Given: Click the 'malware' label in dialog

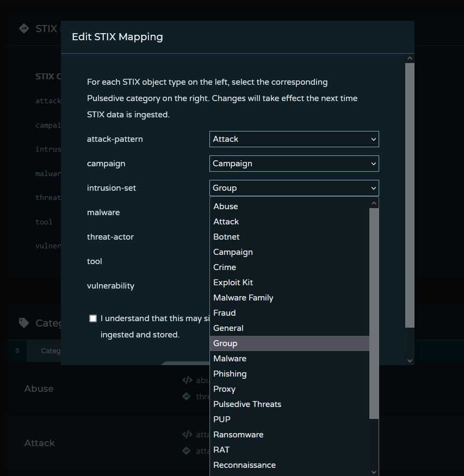Looking at the screenshot, I should [103, 212].
